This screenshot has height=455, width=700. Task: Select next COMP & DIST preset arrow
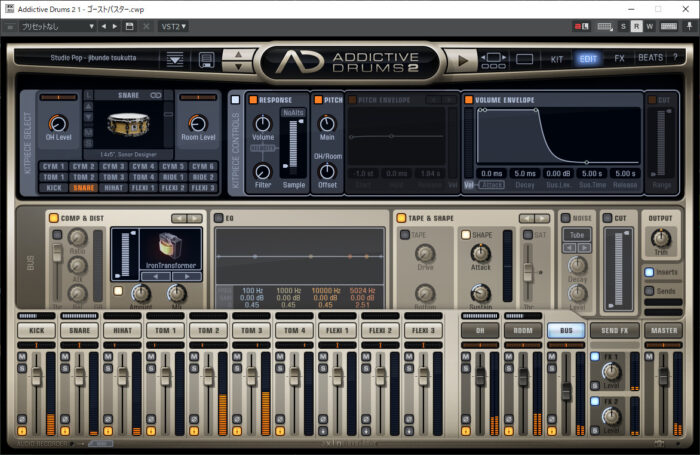(x=195, y=218)
